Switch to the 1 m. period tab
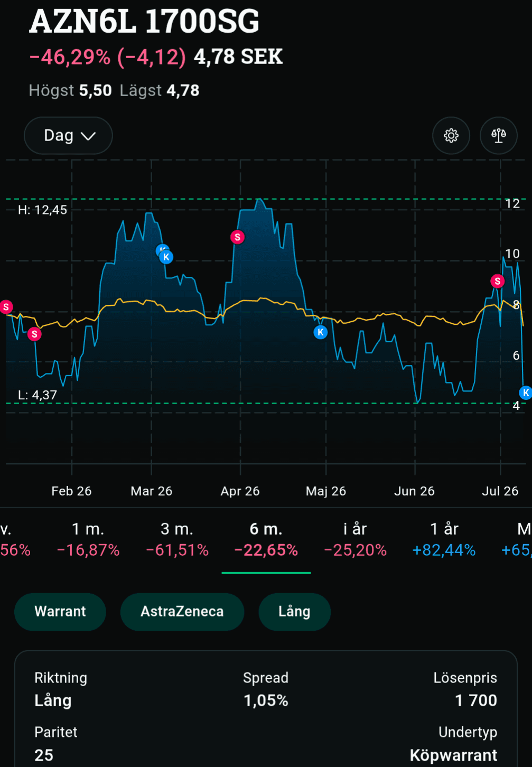Image resolution: width=532 pixels, height=767 pixels. (x=88, y=539)
